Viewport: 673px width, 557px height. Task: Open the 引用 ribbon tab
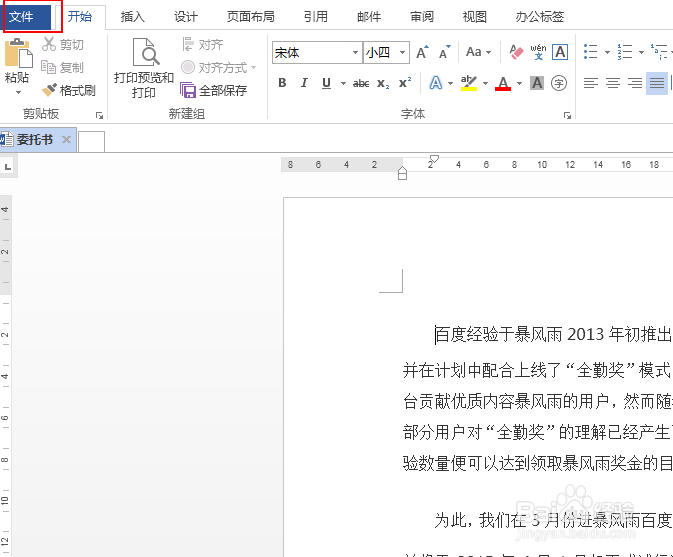pyautogui.click(x=315, y=17)
